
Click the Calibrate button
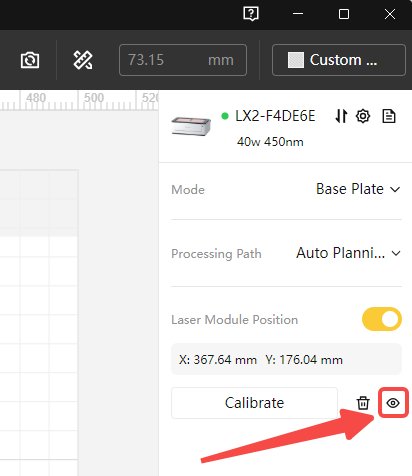pyautogui.click(x=254, y=403)
